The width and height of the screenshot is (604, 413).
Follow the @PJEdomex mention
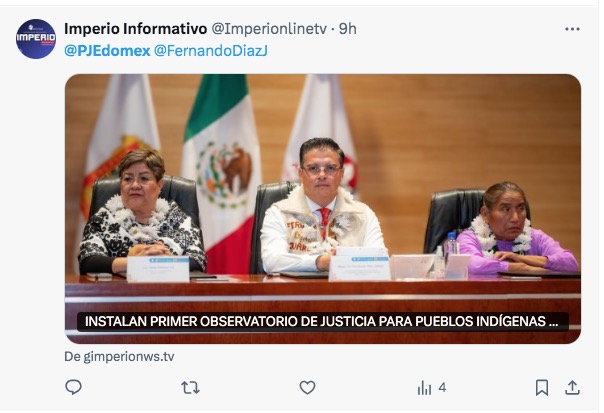pyautogui.click(x=107, y=50)
